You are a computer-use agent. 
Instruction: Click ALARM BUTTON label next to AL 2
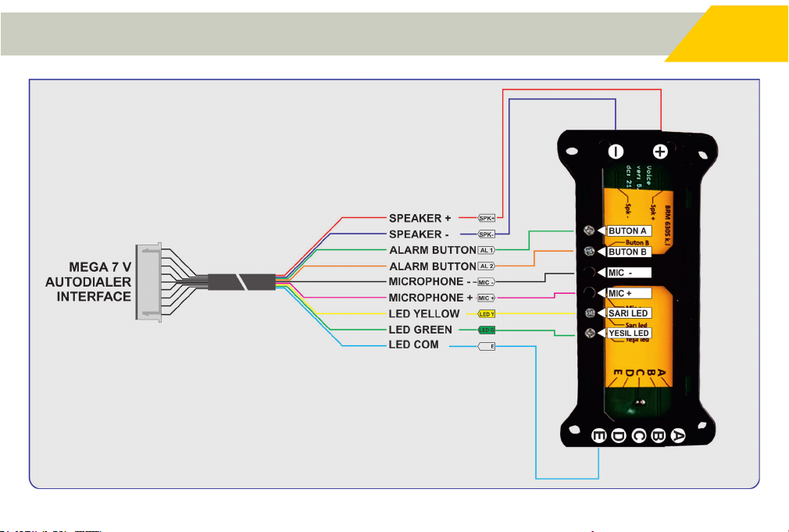433,266
